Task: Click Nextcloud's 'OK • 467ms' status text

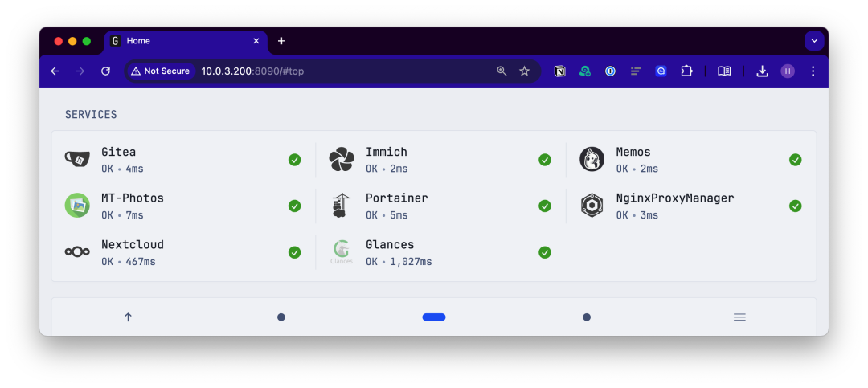Action: coord(129,262)
